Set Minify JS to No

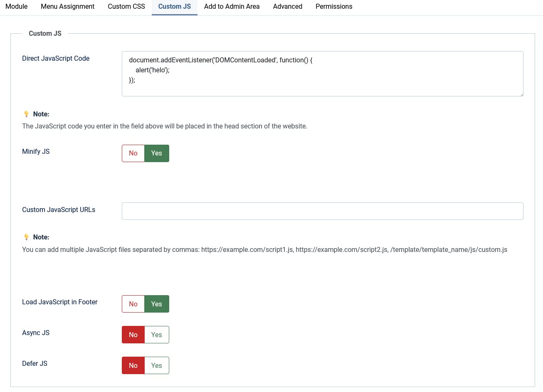[133, 153]
